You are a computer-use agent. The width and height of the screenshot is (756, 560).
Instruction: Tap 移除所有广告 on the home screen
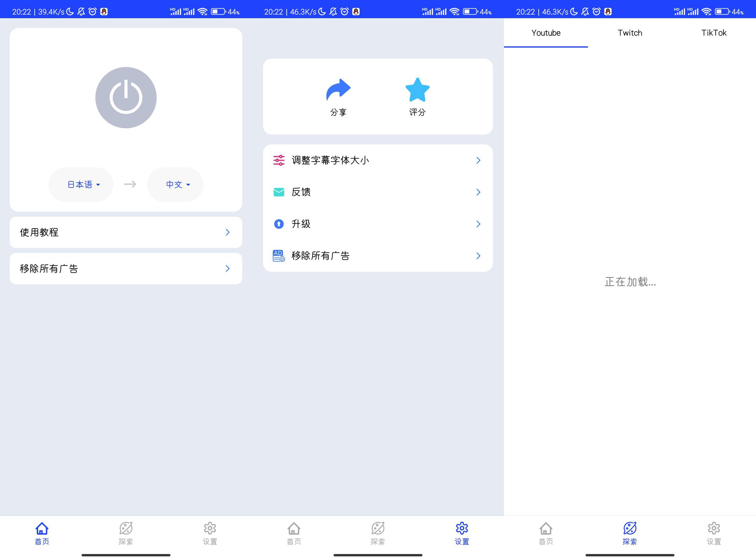pos(126,269)
